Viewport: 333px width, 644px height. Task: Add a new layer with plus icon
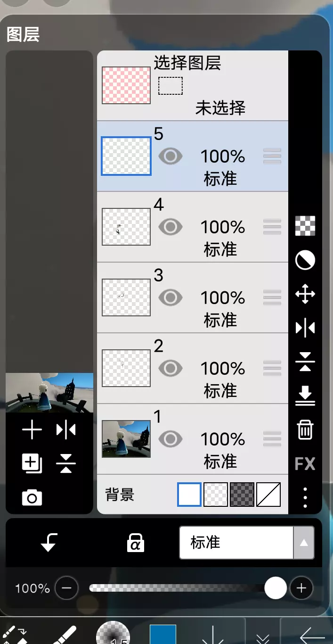[x=32, y=430]
